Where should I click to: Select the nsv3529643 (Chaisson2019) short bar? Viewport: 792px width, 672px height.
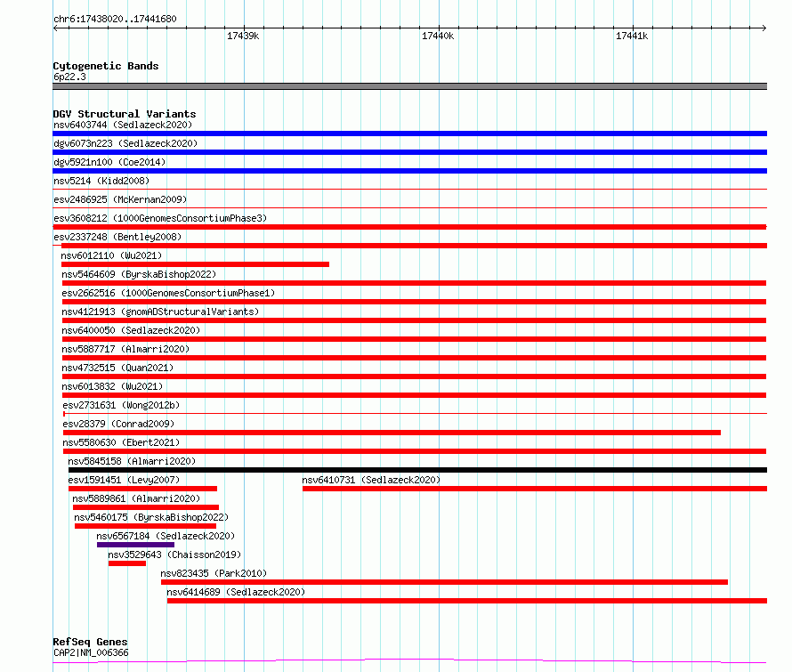(126, 563)
